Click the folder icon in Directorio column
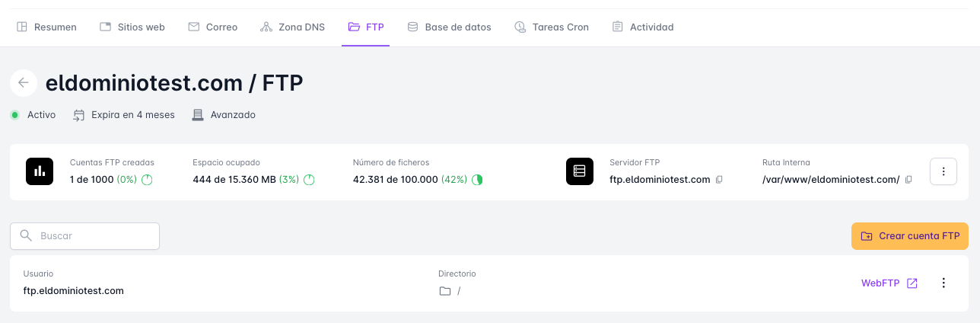980x323 pixels. [x=445, y=291]
